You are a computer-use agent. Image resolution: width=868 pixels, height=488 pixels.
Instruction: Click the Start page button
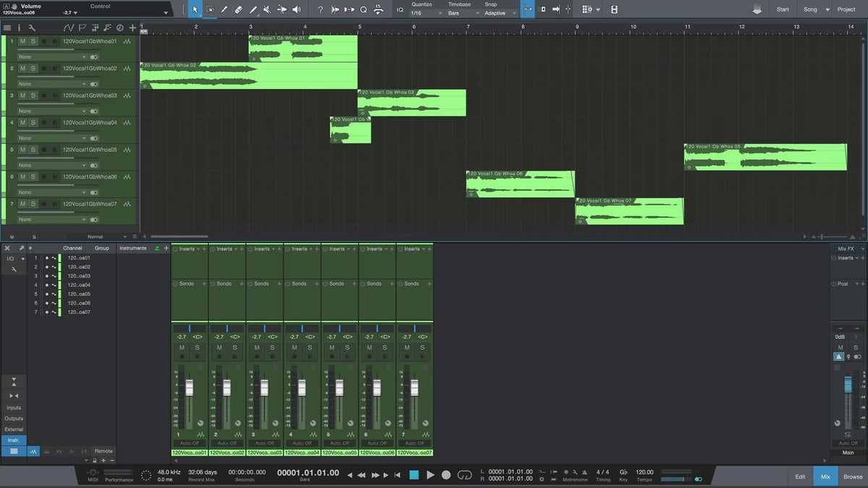[783, 9]
